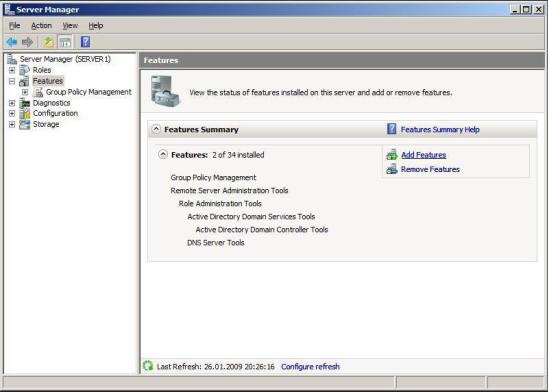Select the Features tree item
Image resolution: width=548 pixels, height=392 pixels.
tap(48, 81)
